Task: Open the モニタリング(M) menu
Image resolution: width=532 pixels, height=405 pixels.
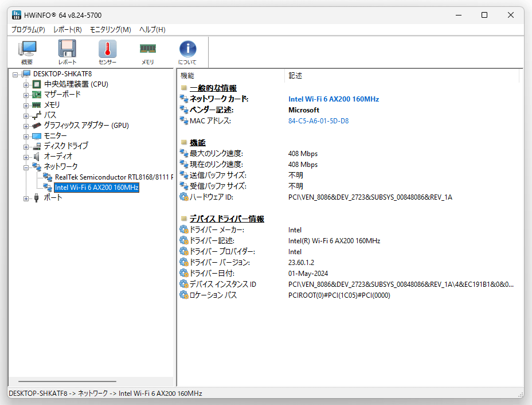Action: click(111, 29)
